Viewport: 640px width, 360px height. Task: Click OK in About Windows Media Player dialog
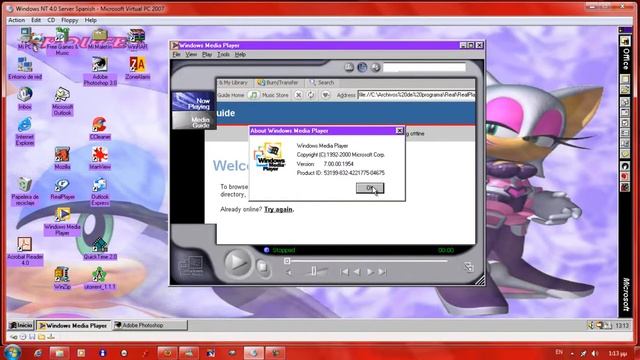pyautogui.click(x=369, y=188)
